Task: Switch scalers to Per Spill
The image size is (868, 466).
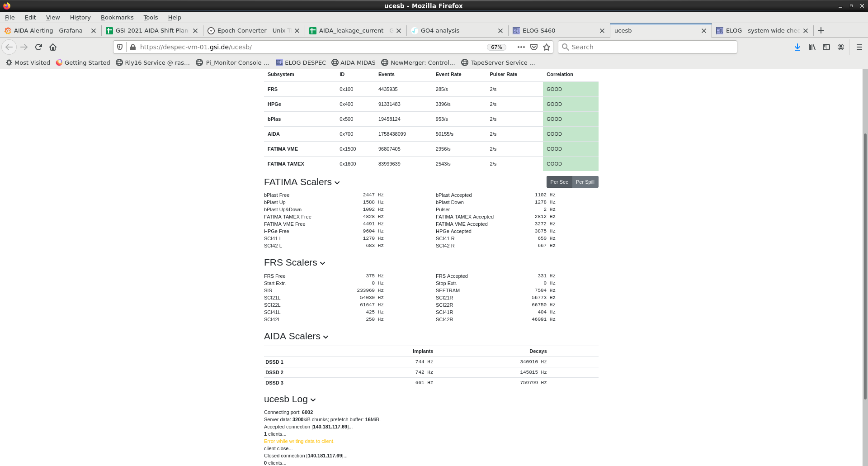Action: (585, 182)
